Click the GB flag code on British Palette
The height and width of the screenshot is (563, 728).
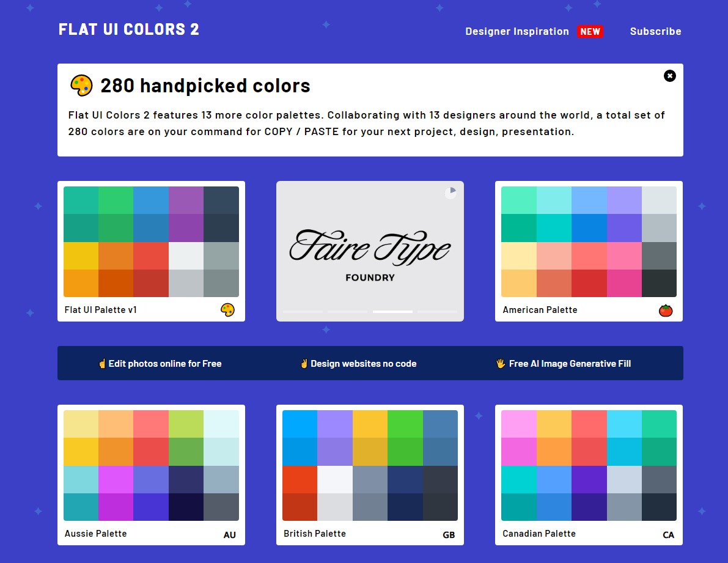point(449,535)
